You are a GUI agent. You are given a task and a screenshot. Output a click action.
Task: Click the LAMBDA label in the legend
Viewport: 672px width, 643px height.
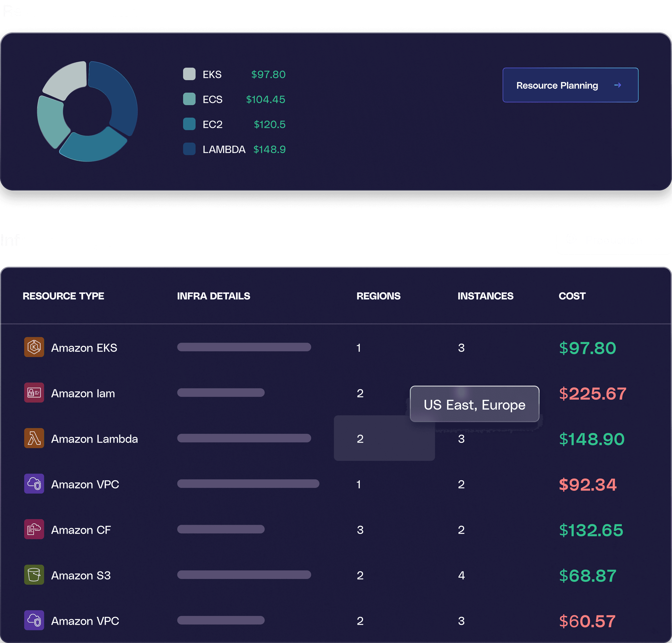(x=224, y=149)
